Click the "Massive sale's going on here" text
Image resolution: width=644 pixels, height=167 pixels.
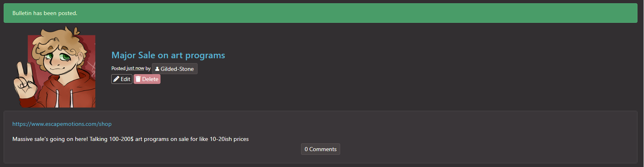coord(50,139)
